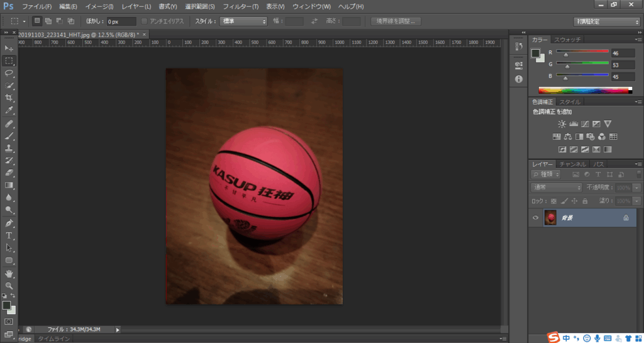The height and width of the screenshot is (343, 644).
Task: Activate the Hand tool
Action: pyautogui.click(x=9, y=274)
